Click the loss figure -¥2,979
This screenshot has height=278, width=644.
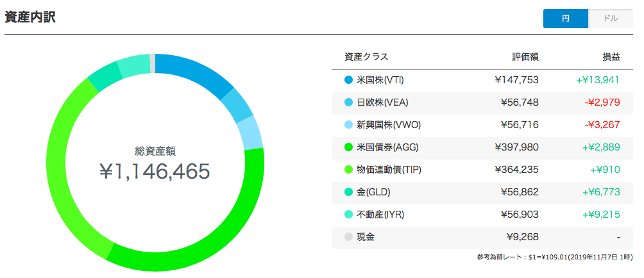pyautogui.click(x=602, y=102)
